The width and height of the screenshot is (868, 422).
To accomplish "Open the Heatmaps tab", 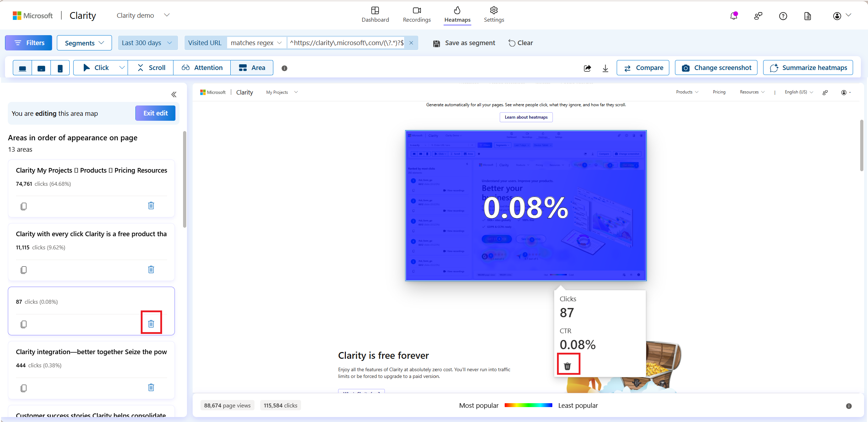I will coord(457,15).
